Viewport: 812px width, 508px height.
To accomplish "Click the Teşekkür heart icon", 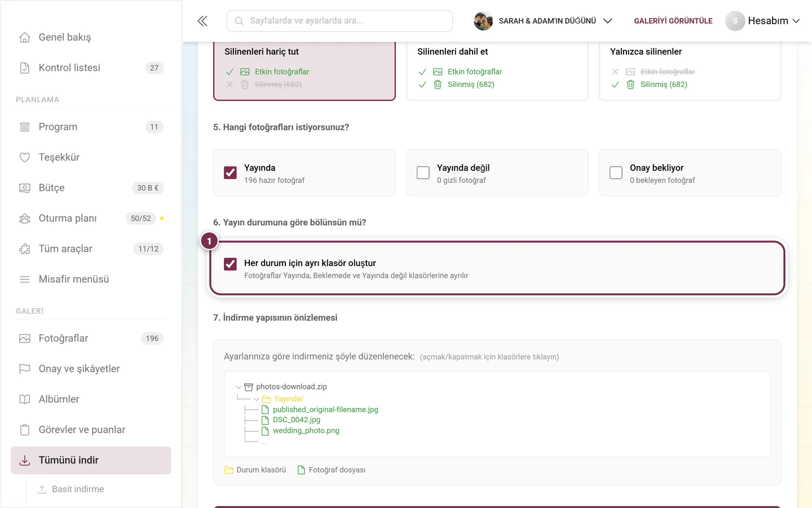I will pos(25,157).
